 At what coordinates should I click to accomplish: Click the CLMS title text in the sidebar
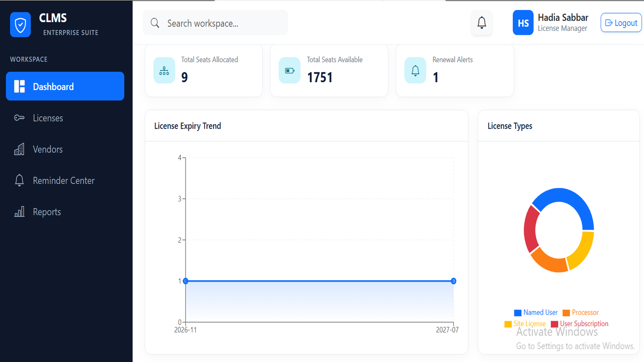pyautogui.click(x=53, y=18)
